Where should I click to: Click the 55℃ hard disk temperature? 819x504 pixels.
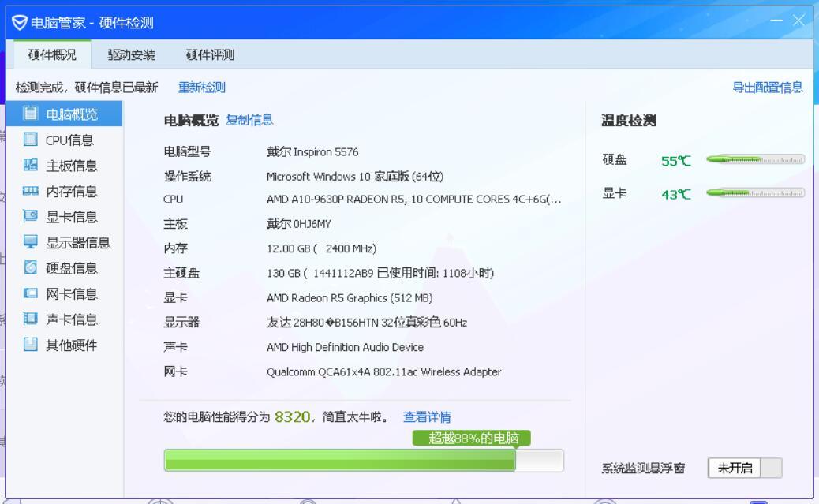675,161
